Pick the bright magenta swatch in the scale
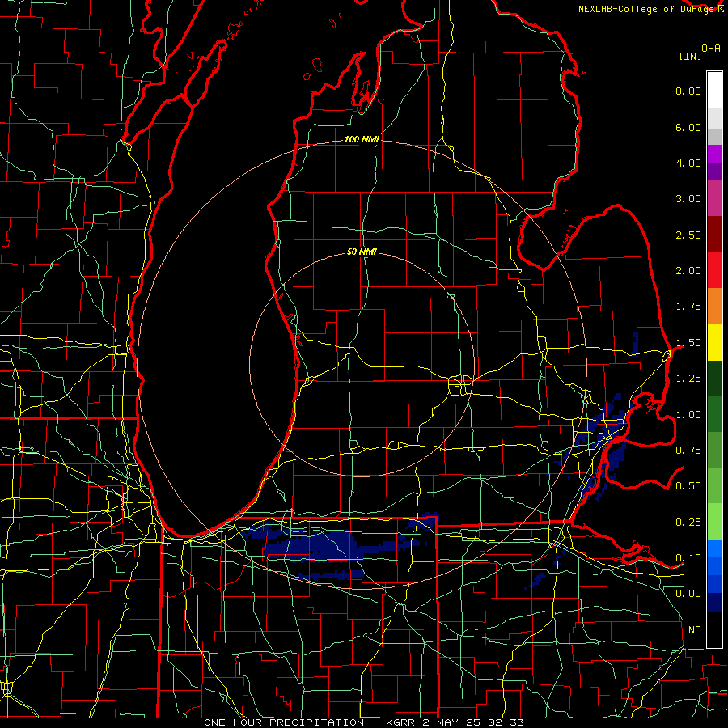 point(714,154)
